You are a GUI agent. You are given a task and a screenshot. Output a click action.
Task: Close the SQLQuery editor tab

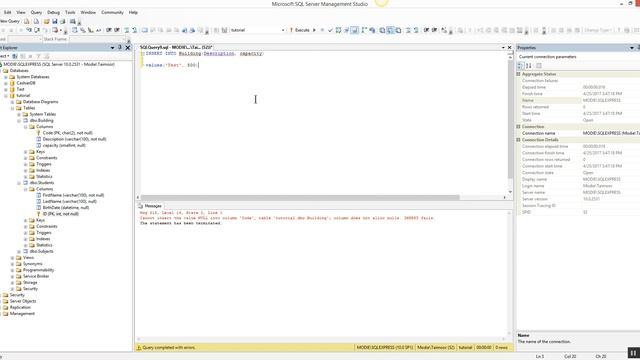point(509,48)
